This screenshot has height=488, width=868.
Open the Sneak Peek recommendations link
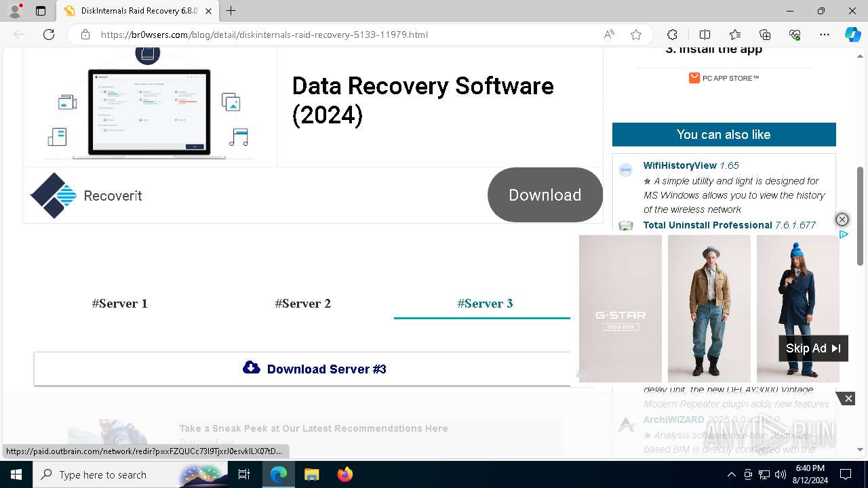(x=313, y=428)
